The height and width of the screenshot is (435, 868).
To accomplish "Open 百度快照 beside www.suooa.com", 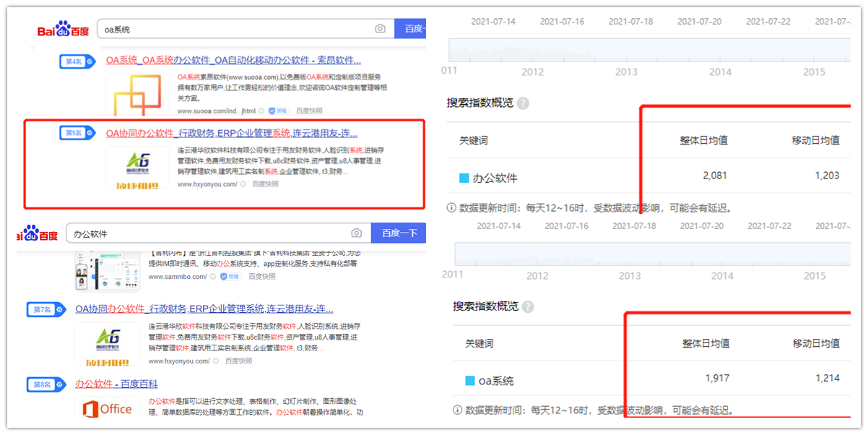I will pyautogui.click(x=310, y=111).
